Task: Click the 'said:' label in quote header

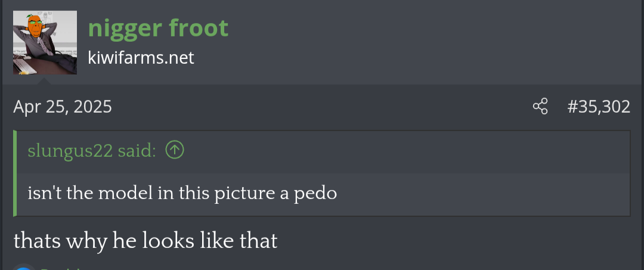Action: click(x=137, y=151)
